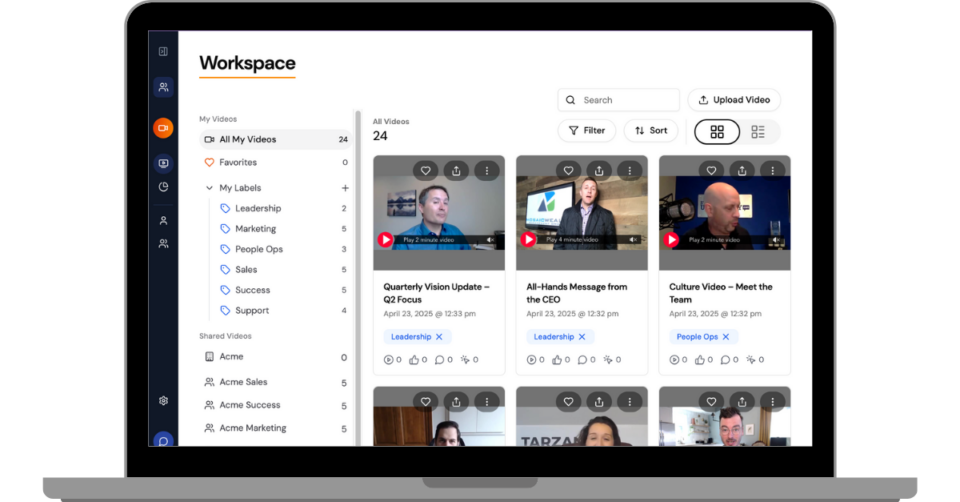Open more options on Culture Video card
Viewport: 960px width, 502px height.
(x=773, y=171)
